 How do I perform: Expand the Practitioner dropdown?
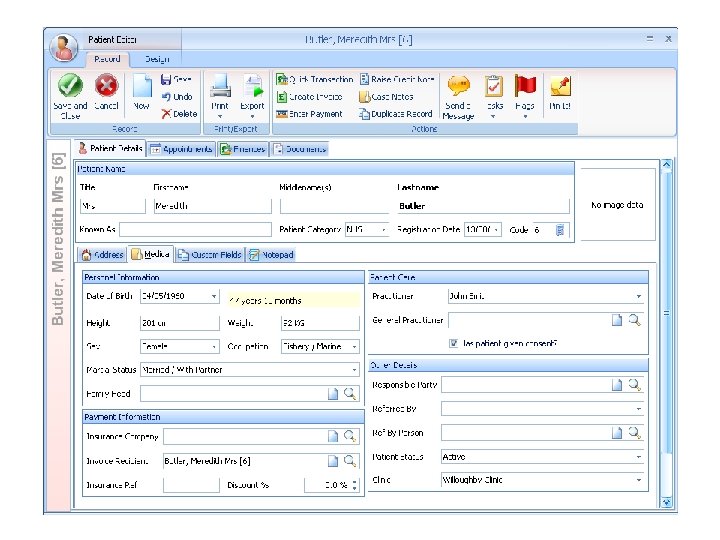[x=639, y=297]
